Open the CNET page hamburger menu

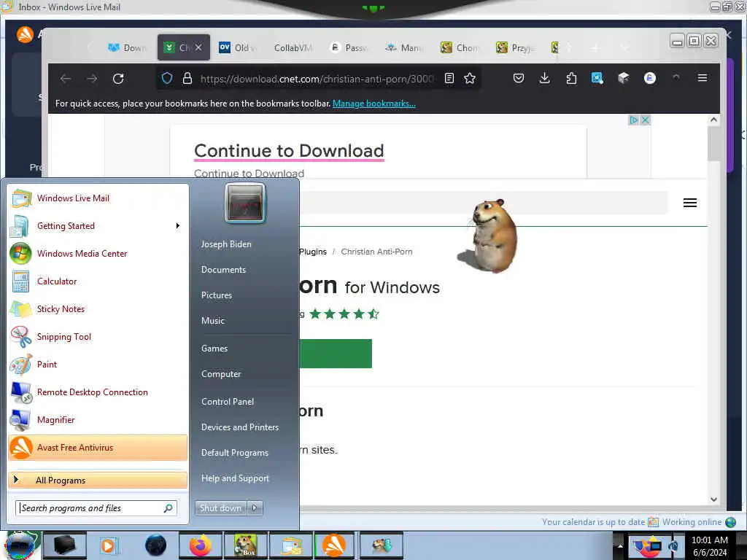690,203
